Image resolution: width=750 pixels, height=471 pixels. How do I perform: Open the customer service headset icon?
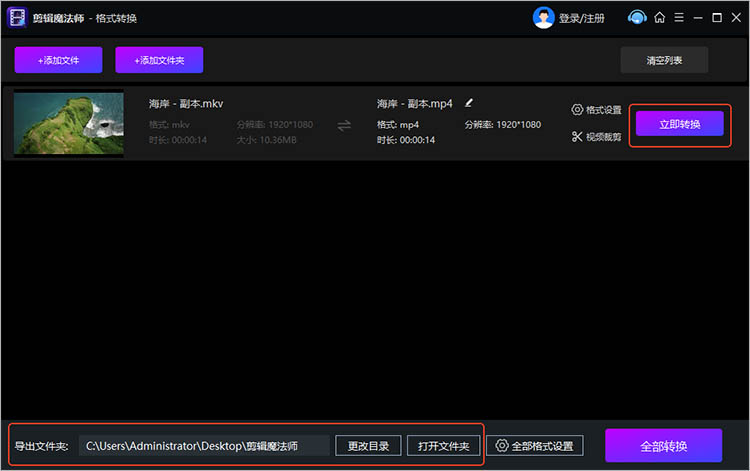coord(637,18)
